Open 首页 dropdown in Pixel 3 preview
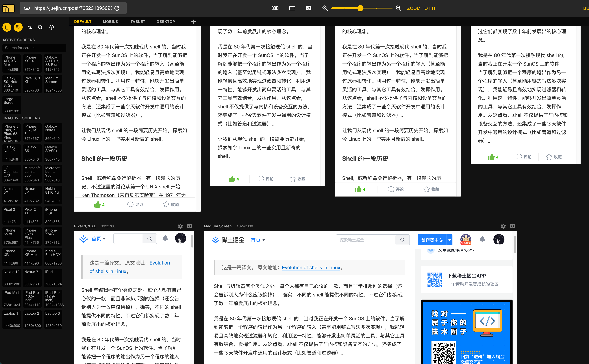 98,239
